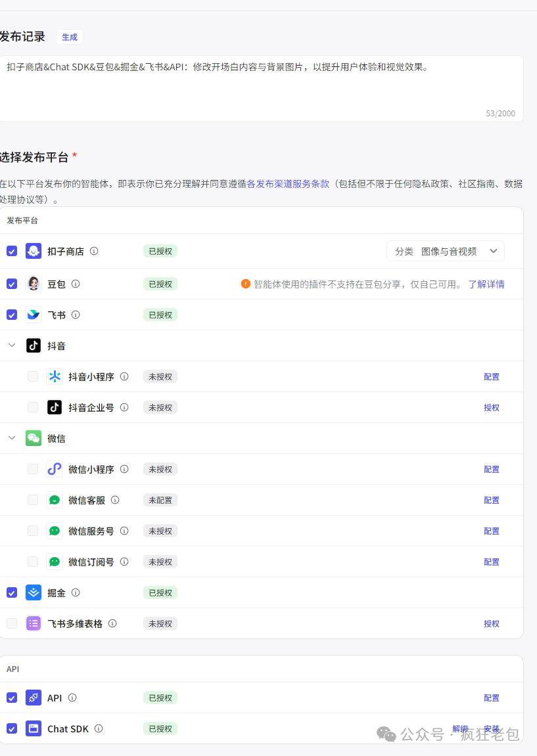Click the 掘金 platform icon
The height and width of the screenshot is (756, 537).
34,592
